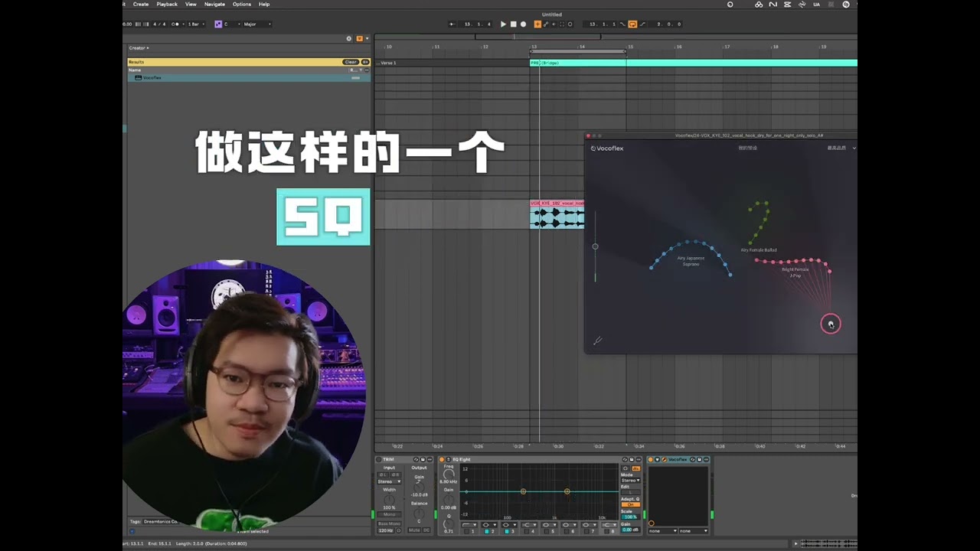Toggle the orange MIDI arrangement overdub button
Viewport: 980px width, 551px height.
click(537, 24)
